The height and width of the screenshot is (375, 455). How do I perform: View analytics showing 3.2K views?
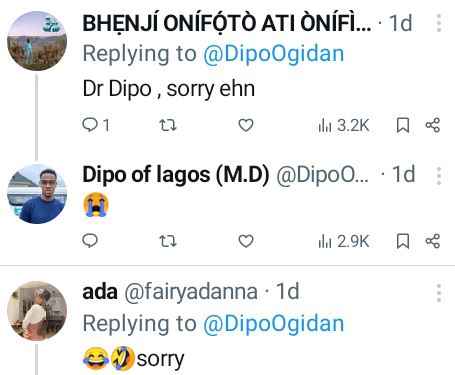[344, 125]
